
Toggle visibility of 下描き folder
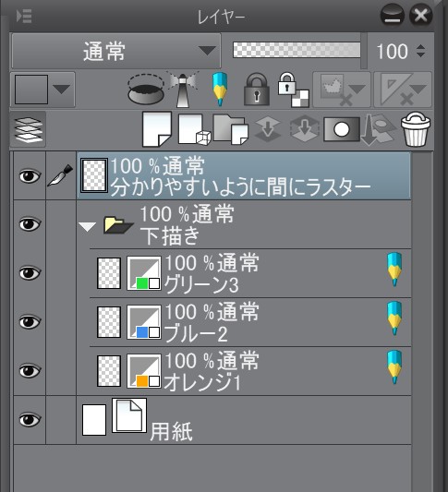tap(30, 224)
